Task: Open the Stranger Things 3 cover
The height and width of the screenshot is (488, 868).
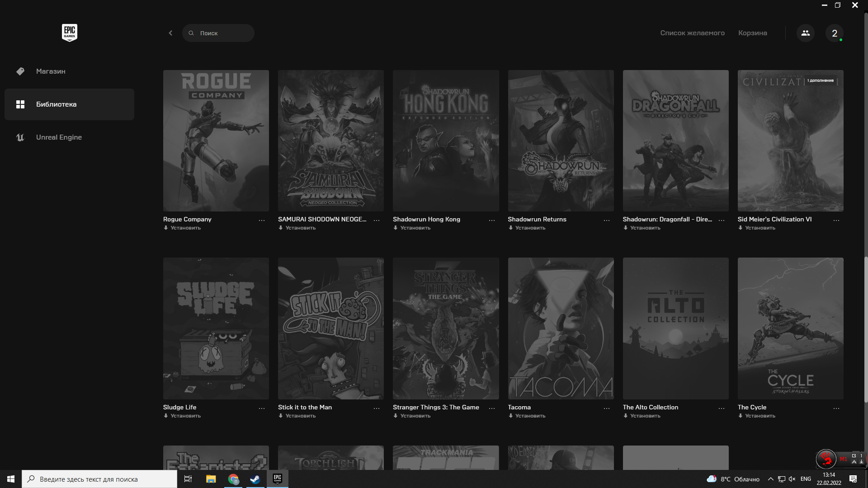Action: (x=446, y=328)
